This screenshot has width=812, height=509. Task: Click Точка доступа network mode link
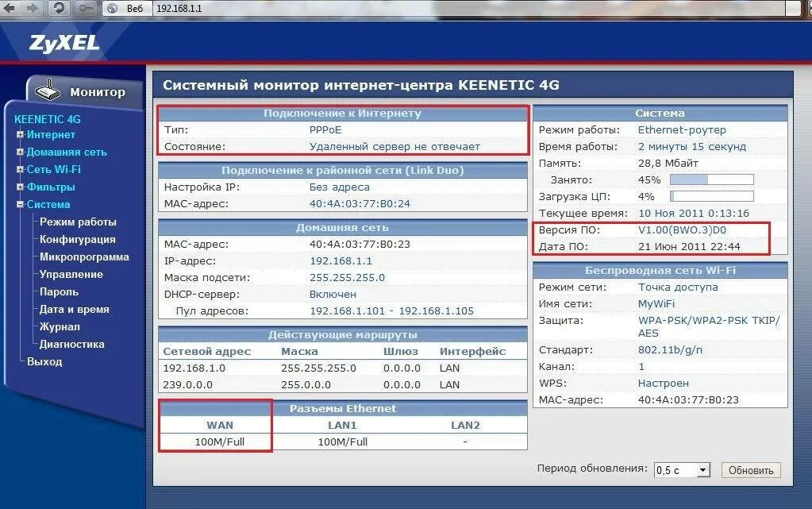coord(678,287)
